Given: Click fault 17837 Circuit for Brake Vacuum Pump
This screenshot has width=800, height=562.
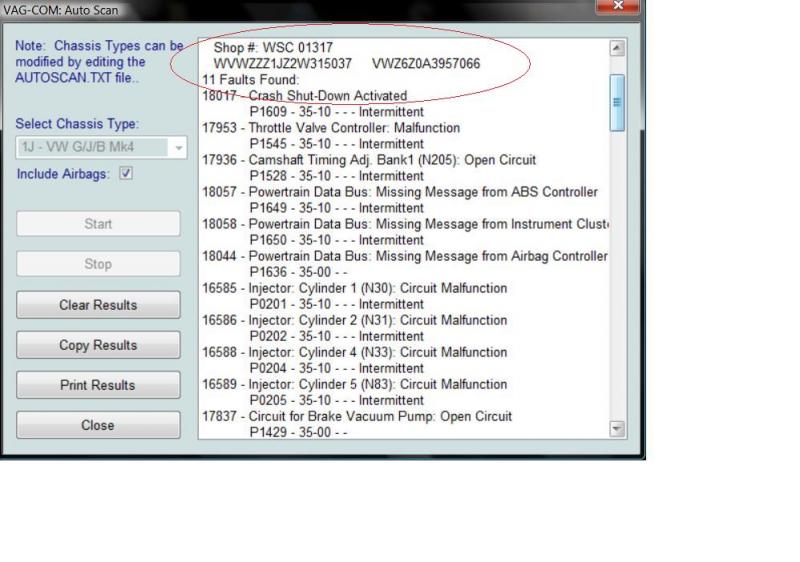Looking at the screenshot, I should (x=357, y=417).
